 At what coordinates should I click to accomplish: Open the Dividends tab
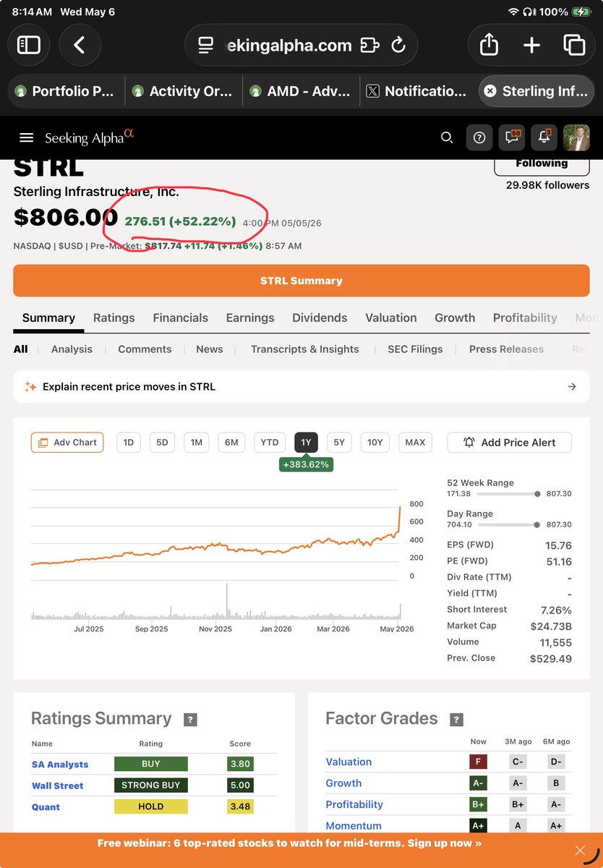(x=320, y=318)
